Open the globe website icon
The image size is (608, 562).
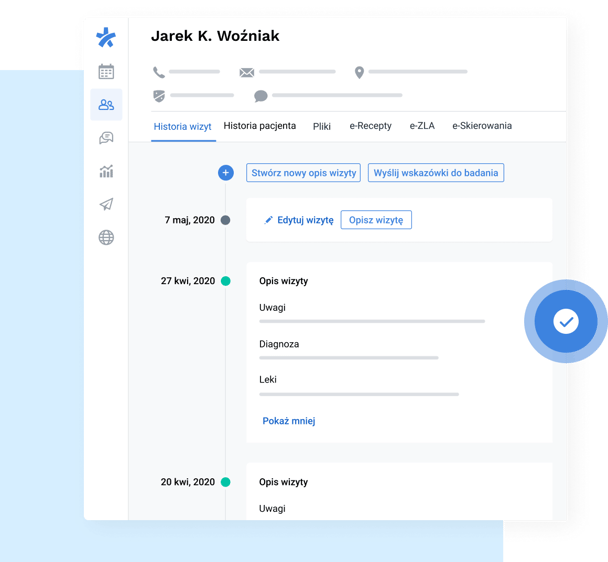(x=106, y=237)
